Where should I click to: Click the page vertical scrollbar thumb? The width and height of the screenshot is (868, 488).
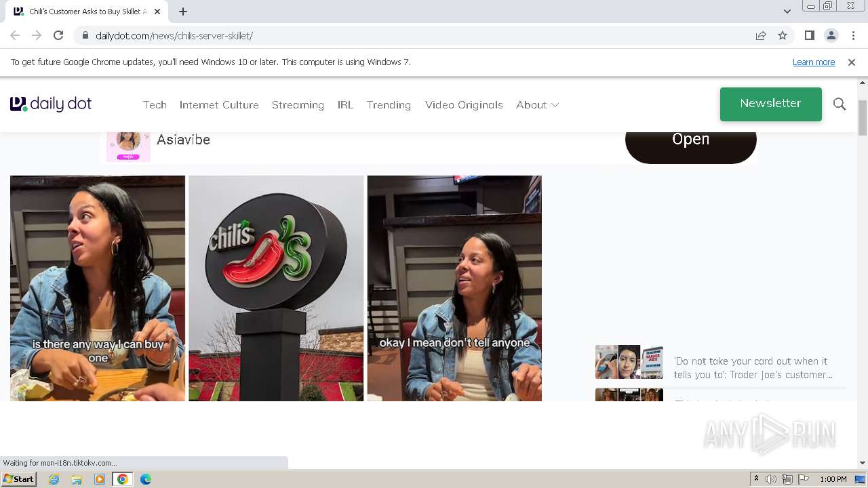click(x=863, y=118)
